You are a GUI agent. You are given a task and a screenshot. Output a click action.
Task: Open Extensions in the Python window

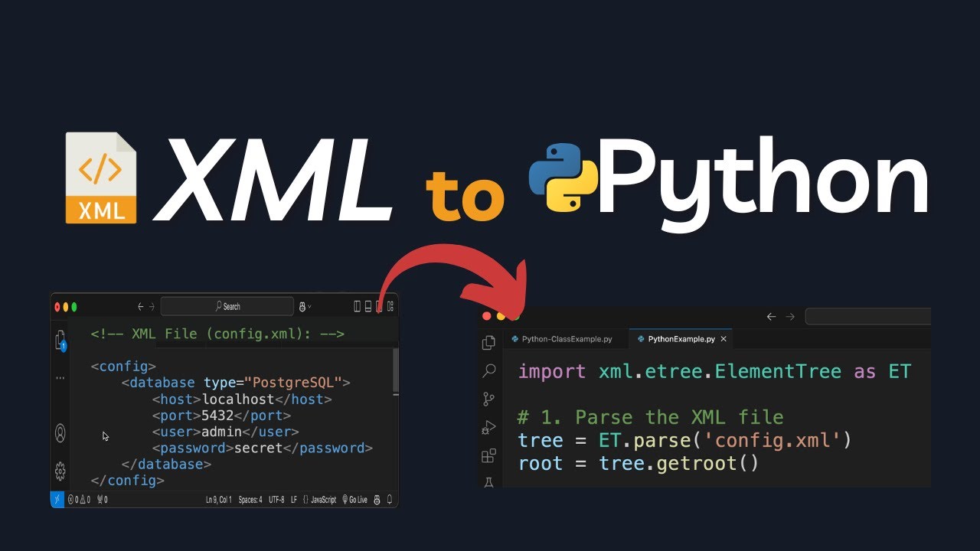tap(488, 456)
